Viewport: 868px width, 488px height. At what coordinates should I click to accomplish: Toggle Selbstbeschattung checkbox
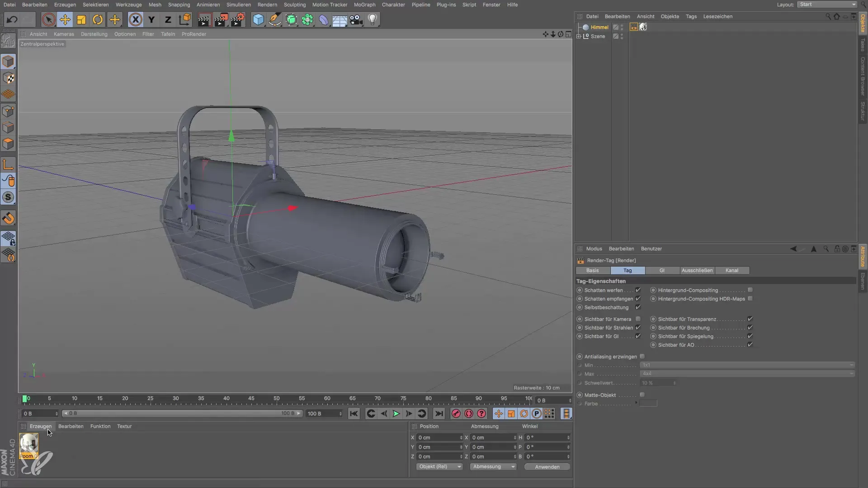(638, 307)
